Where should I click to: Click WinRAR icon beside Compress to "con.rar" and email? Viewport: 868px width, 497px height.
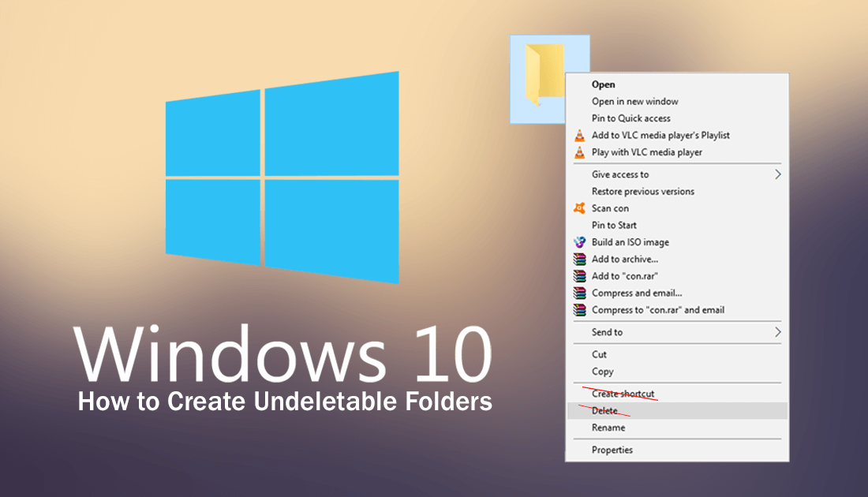click(580, 310)
